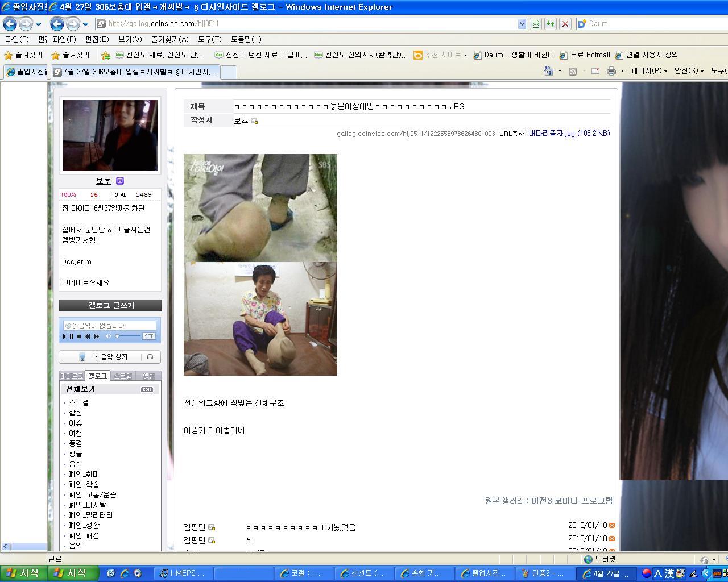This screenshot has width=728, height=582.
Task: Open 이전3 코미디 프로그램 gallery link
Action: pyautogui.click(x=572, y=501)
